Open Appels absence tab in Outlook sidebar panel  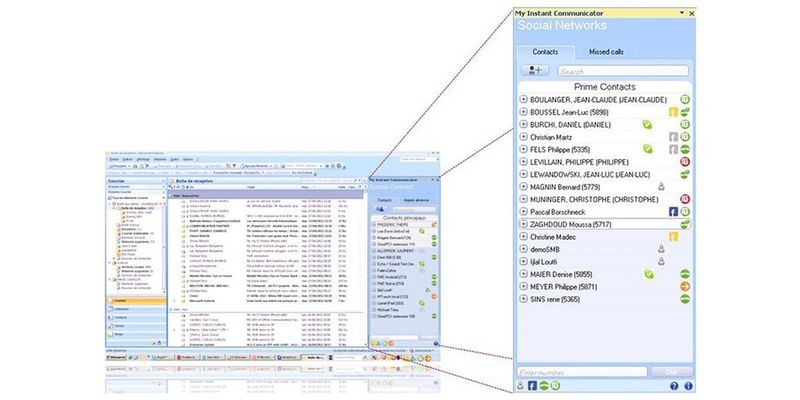pos(416,201)
